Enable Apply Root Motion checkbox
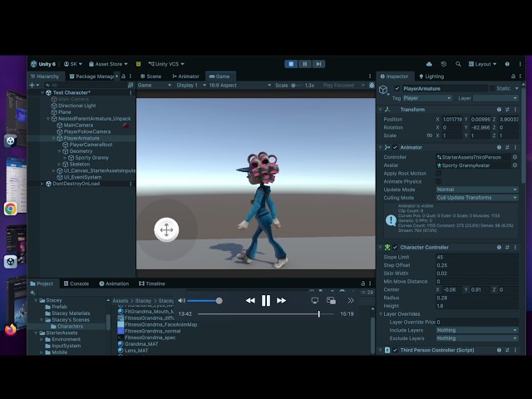 (438, 174)
